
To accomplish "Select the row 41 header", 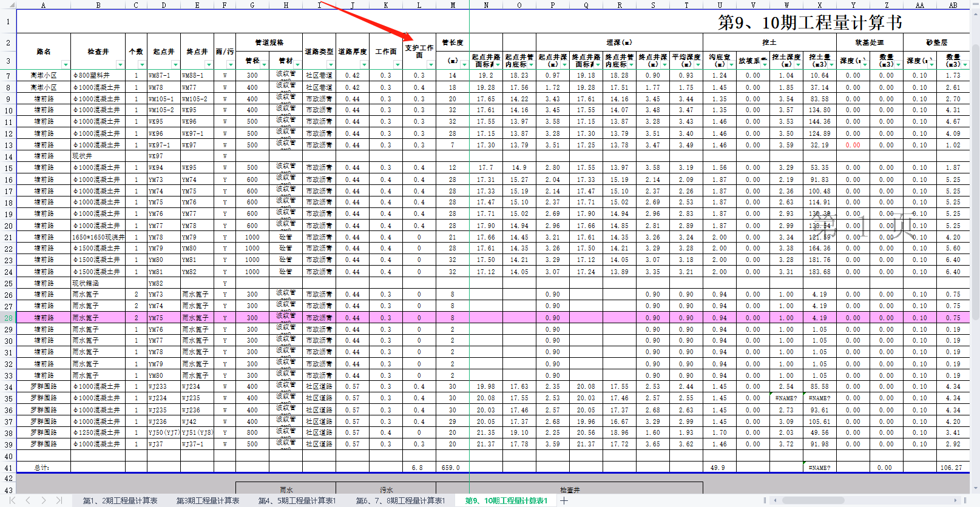I will [8, 468].
